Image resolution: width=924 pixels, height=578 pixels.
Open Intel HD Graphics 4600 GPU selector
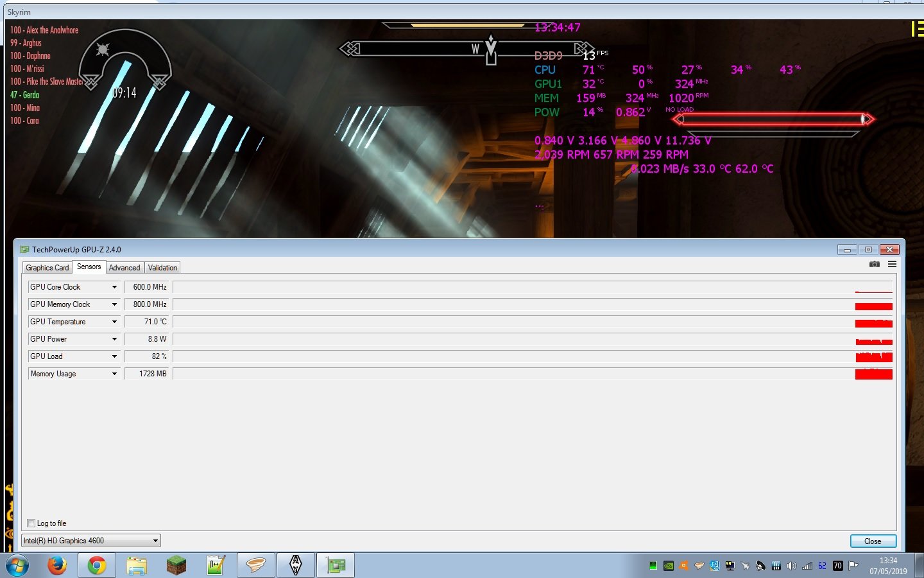91,541
